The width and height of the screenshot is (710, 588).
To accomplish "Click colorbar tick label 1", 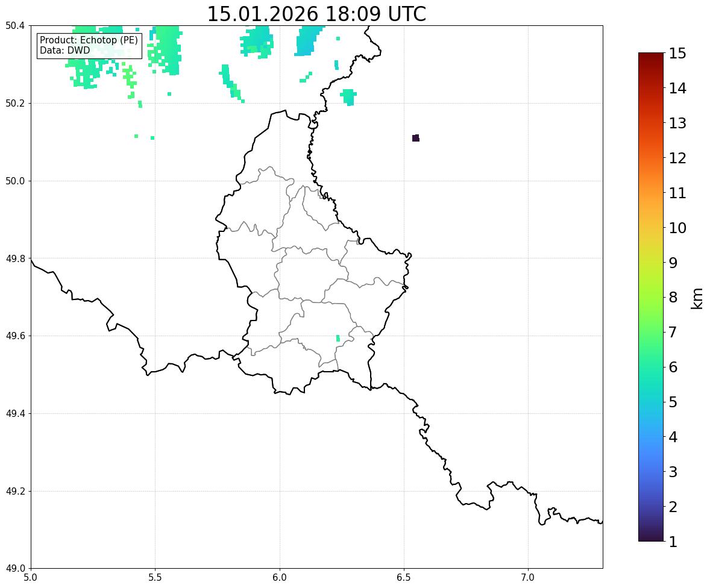I will pyautogui.click(x=673, y=542).
